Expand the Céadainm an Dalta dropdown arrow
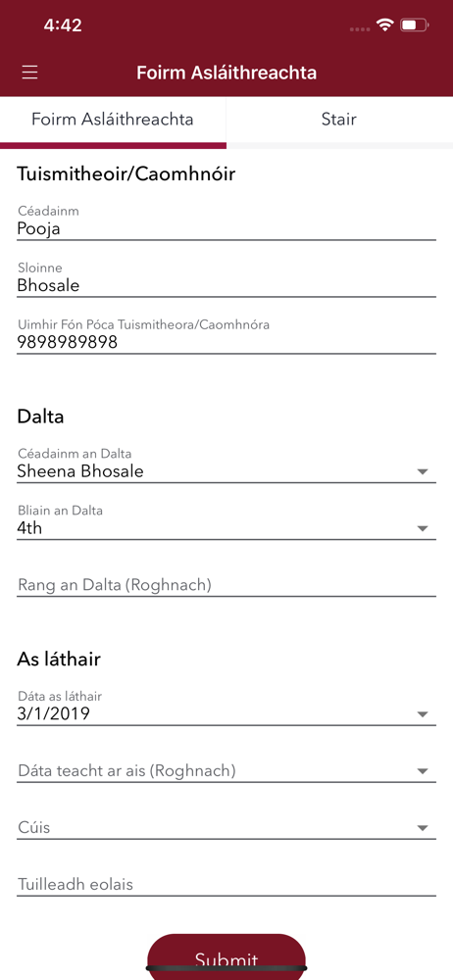The height and width of the screenshot is (980, 453). tap(423, 472)
